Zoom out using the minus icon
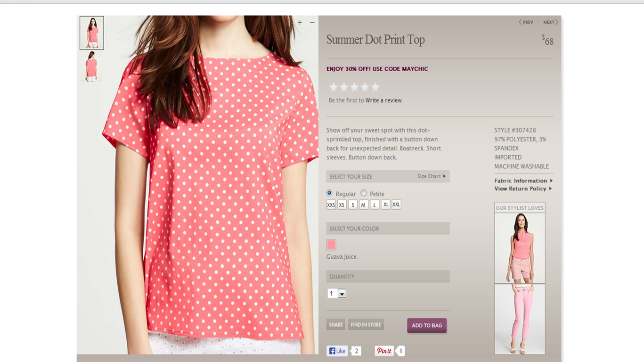The height and width of the screenshot is (362, 644). [312, 23]
